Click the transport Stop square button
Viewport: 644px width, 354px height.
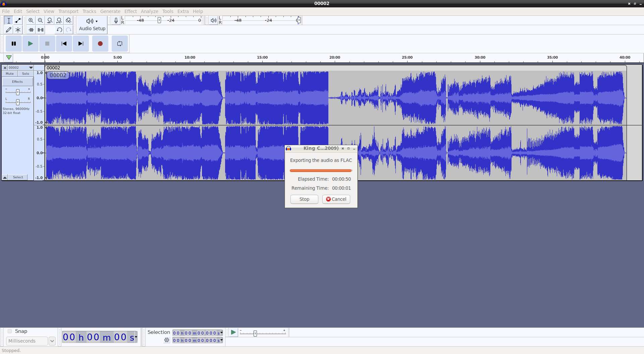tap(47, 44)
